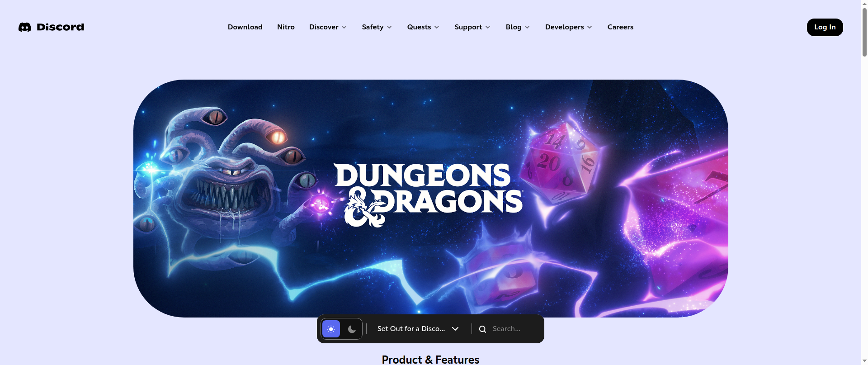The height and width of the screenshot is (365, 868).
Task: Expand the Safety chevron arrow
Action: (389, 27)
